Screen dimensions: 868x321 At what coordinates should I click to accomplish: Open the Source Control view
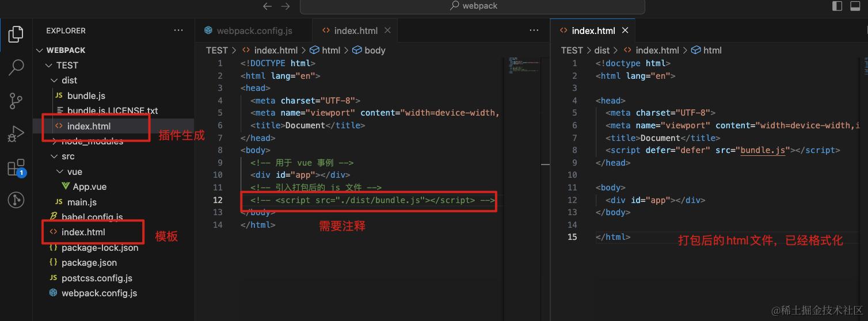16,101
